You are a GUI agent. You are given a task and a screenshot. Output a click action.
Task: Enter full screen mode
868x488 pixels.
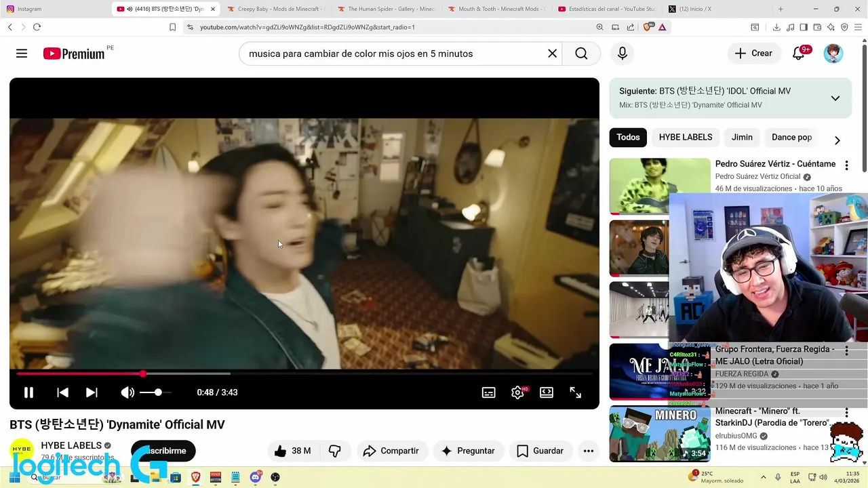pos(575,392)
